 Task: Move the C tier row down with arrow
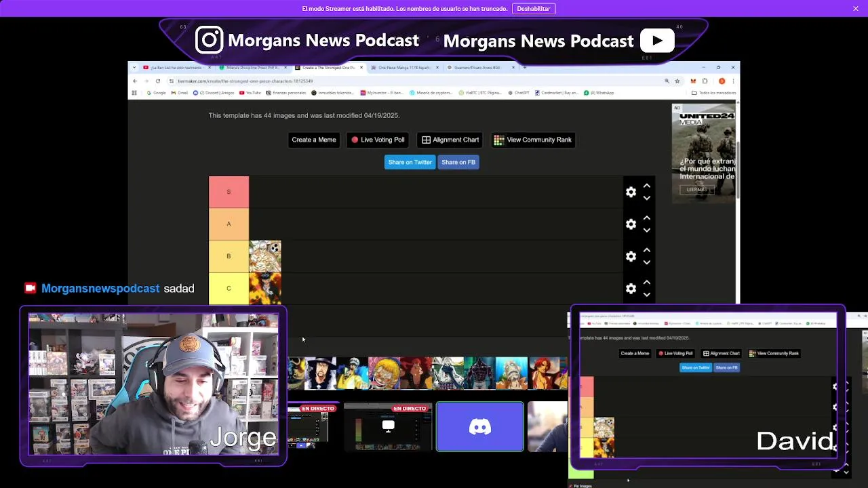pyautogui.click(x=647, y=295)
